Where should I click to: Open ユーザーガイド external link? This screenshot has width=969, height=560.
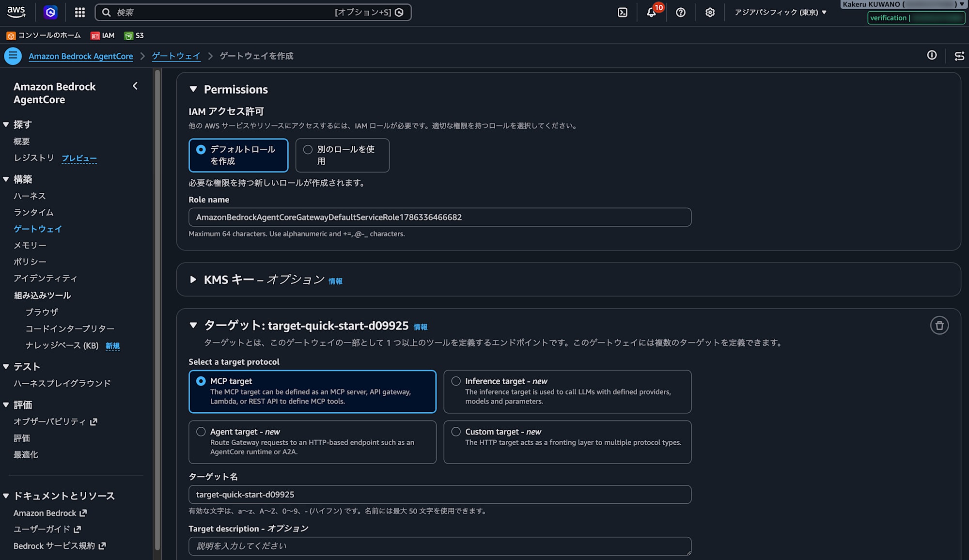47,529
